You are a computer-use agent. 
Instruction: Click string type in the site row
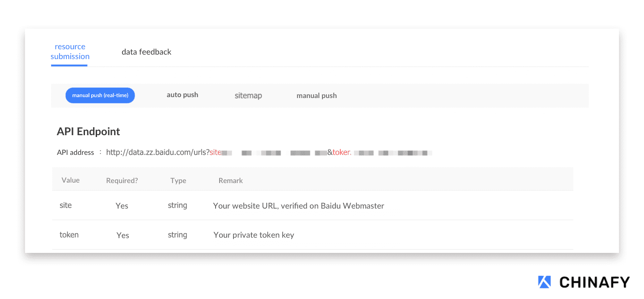pos(178,205)
